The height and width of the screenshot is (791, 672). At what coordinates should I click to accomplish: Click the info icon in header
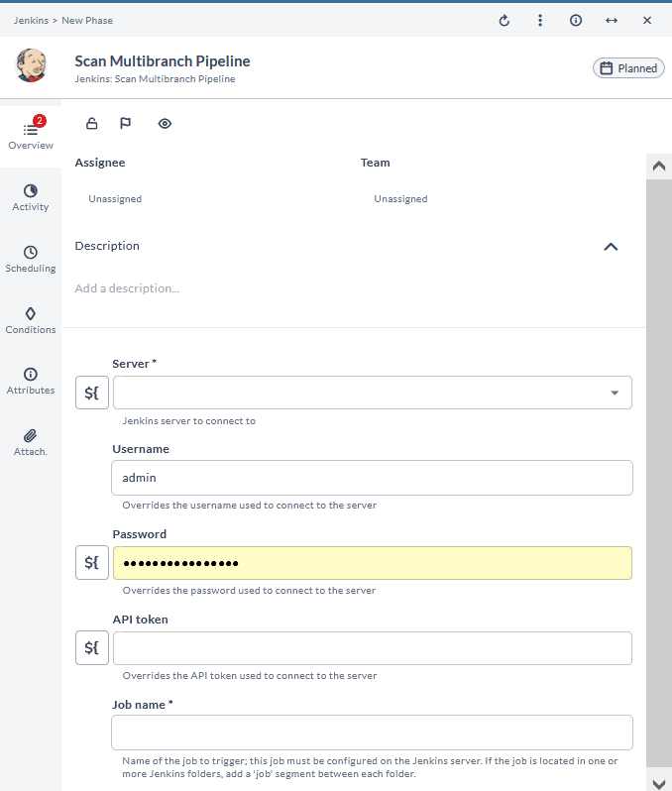576,20
